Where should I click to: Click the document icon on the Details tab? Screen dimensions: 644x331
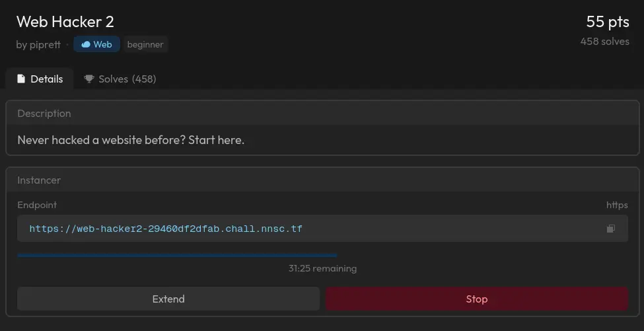point(21,79)
